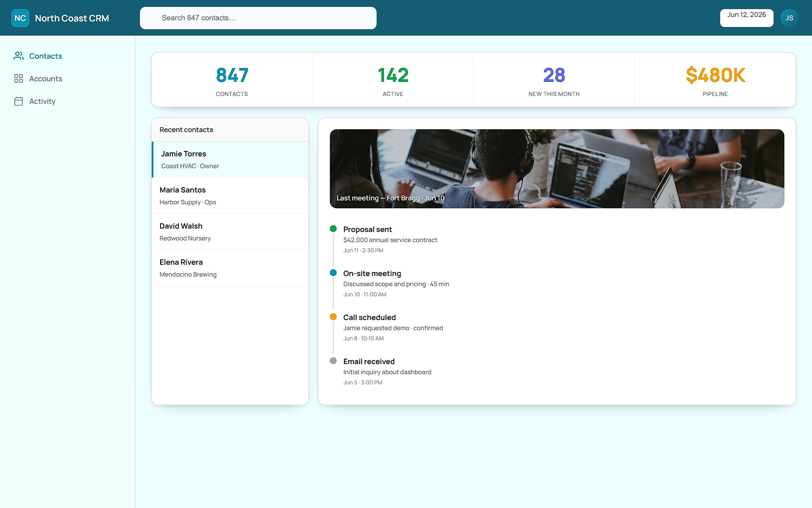The height and width of the screenshot is (508, 812).
Task: Click the North Coast CRM title
Action: pyautogui.click(x=72, y=18)
